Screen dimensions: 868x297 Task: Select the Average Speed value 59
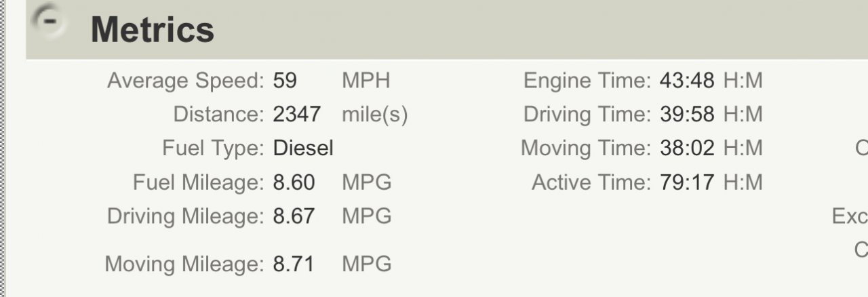pos(285,81)
